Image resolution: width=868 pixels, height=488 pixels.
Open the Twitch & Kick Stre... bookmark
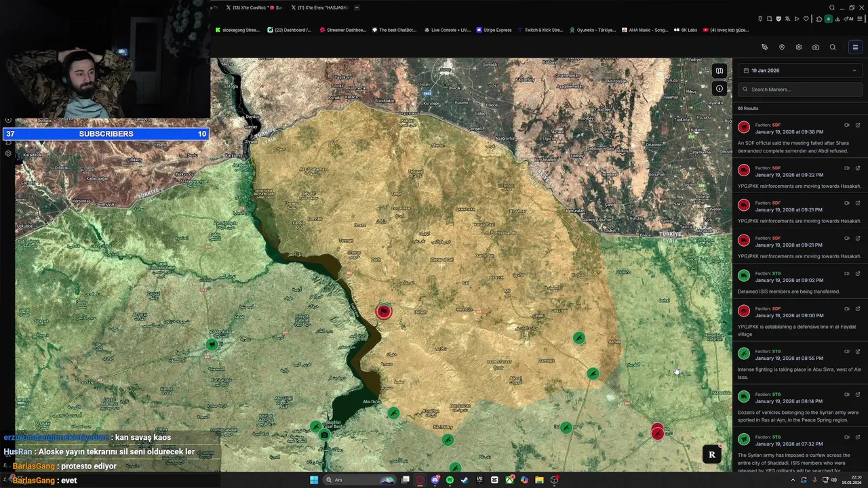click(x=540, y=30)
